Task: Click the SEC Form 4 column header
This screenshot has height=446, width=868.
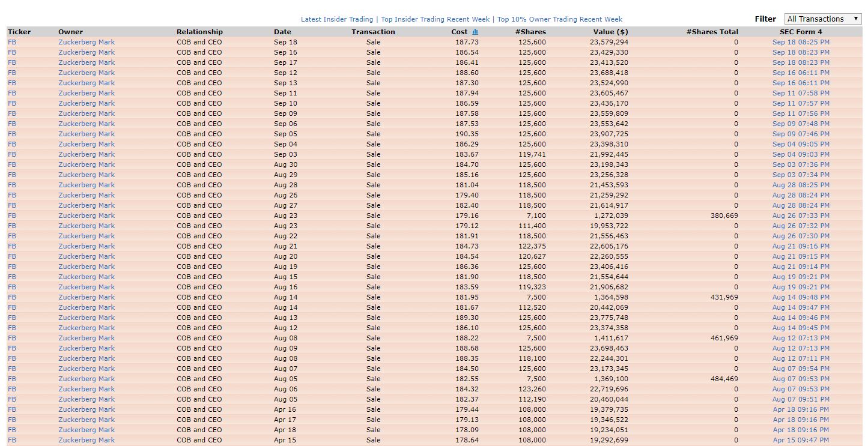Action: (801, 32)
